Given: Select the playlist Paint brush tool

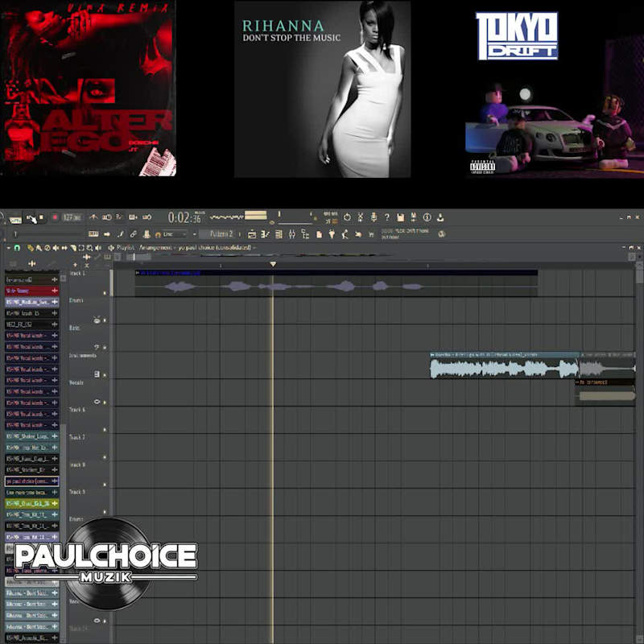Looking at the screenshot, I should click(x=39, y=248).
